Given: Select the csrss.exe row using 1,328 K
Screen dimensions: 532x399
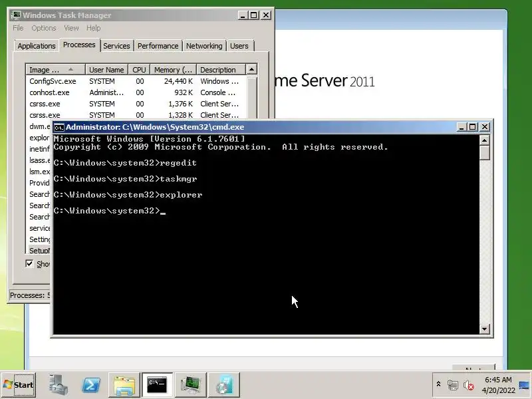Looking at the screenshot, I should (x=136, y=114).
